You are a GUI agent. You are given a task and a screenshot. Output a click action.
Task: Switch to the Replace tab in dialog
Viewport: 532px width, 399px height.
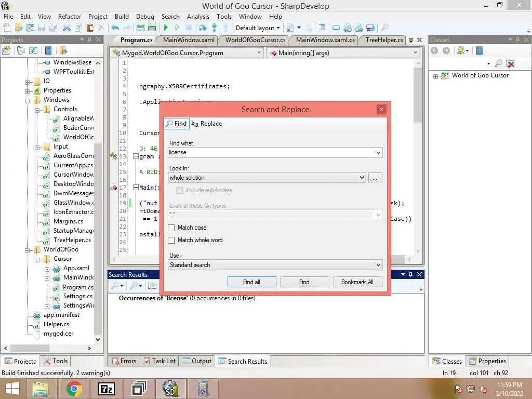tap(207, 124)
